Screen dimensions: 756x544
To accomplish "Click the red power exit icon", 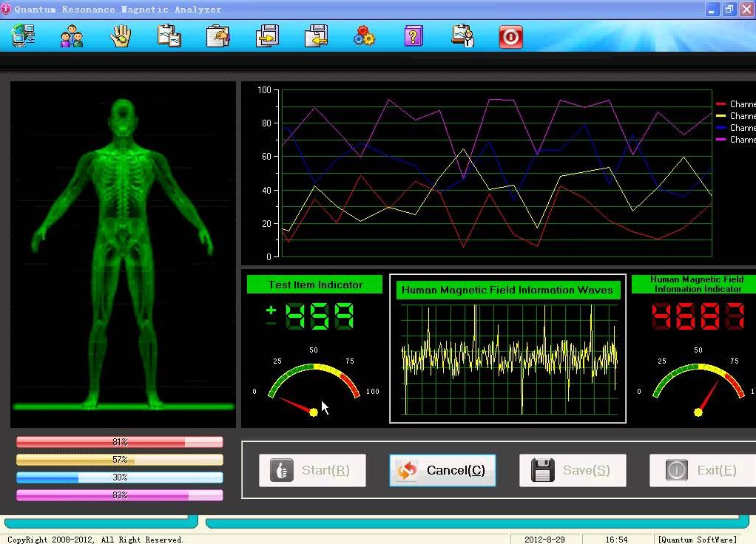I will (x=510, y=37).
